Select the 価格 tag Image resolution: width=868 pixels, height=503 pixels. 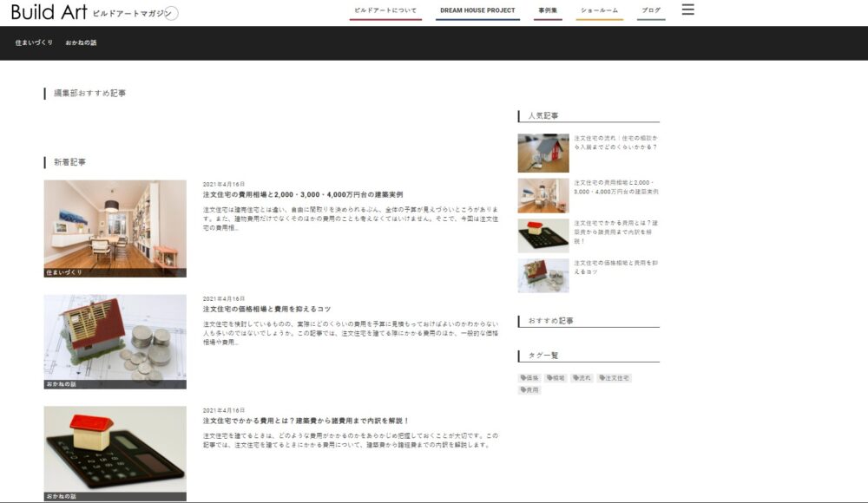point(530,378)
